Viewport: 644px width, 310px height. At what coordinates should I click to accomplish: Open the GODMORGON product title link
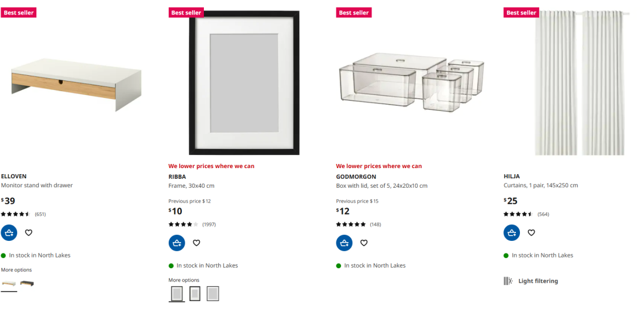(x=356, y=176)
